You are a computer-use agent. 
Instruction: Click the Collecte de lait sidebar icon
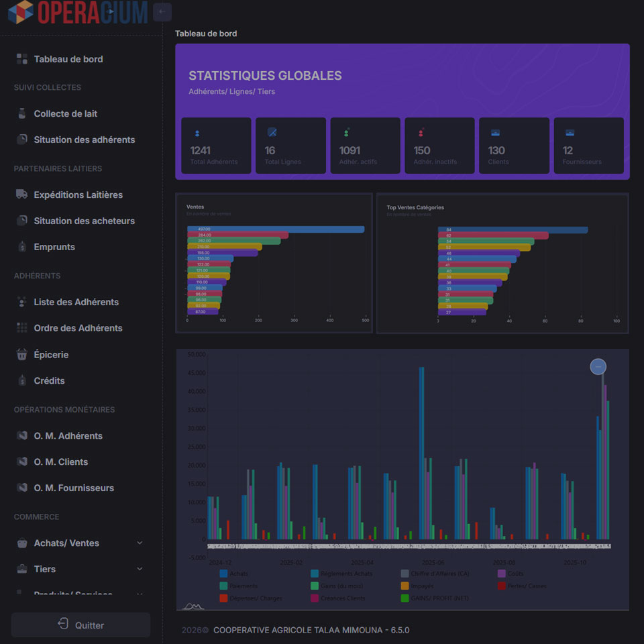tap(21, 113)
